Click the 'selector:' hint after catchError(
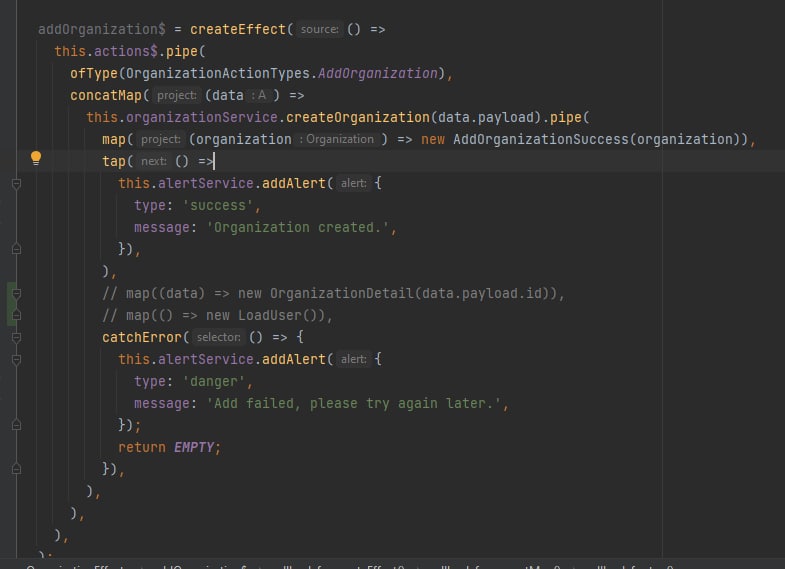Viewport: 785px width, 569px height. [x=218, y=337]
